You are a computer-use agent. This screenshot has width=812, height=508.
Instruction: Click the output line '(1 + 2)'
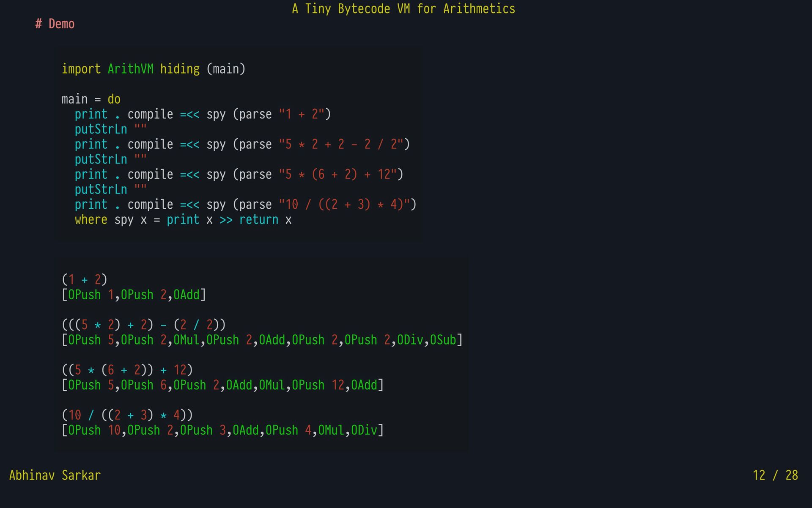pos(85,280)
